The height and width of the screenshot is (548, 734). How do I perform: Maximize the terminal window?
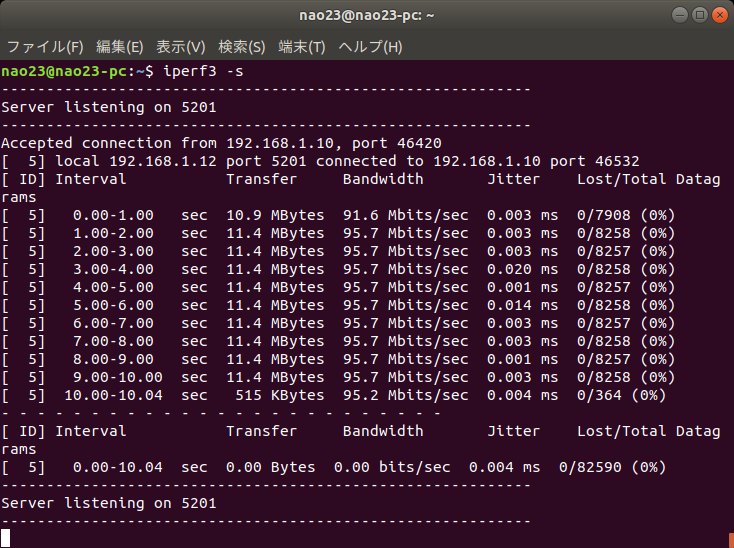point(700,15)
